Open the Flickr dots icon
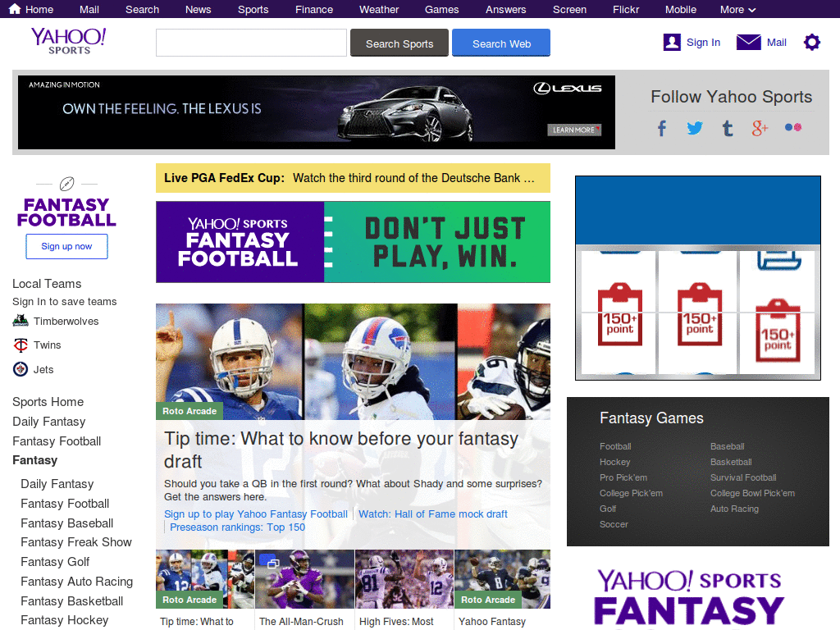The width and height of the screenshot is (840, 630). click(793, 127)
